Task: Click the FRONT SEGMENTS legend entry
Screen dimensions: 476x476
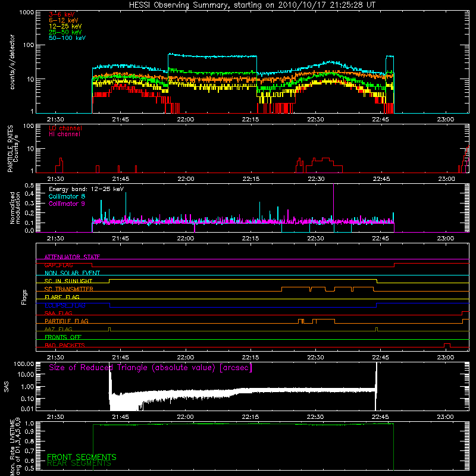Action: [82, 457]
